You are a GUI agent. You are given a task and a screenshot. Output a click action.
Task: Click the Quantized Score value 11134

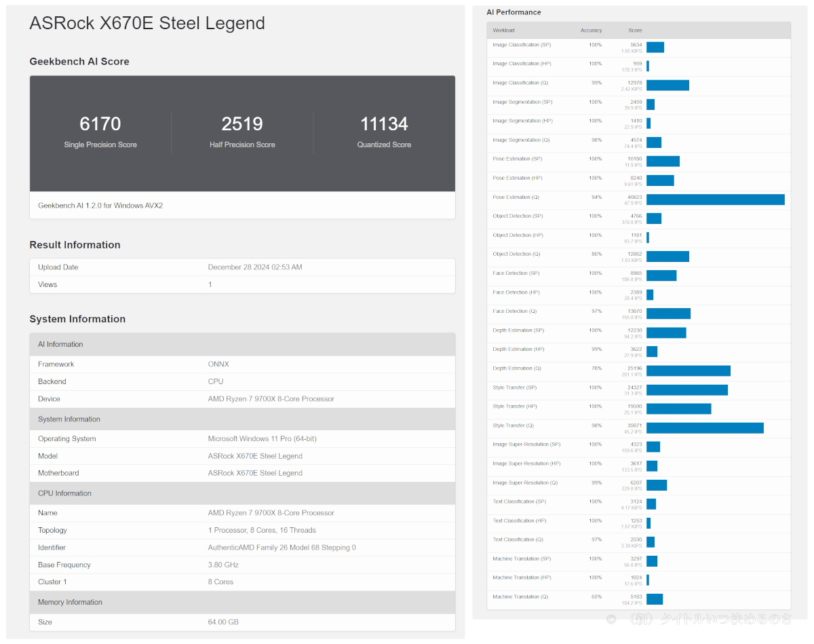point(384,124)
